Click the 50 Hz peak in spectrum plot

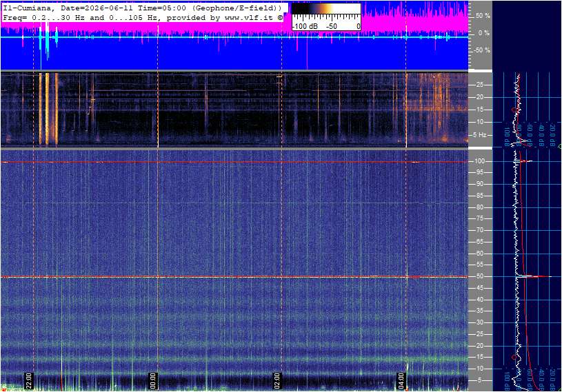(535, 276)
